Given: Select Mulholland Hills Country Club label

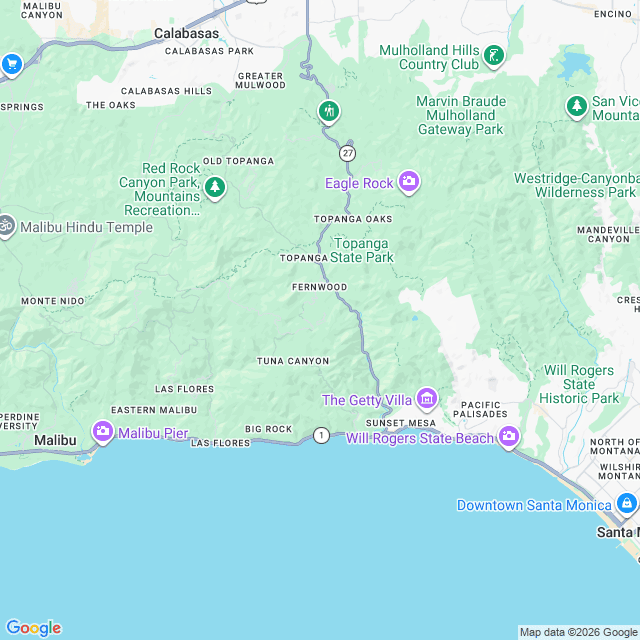Looking at the screenshot, I should (429, 57).
